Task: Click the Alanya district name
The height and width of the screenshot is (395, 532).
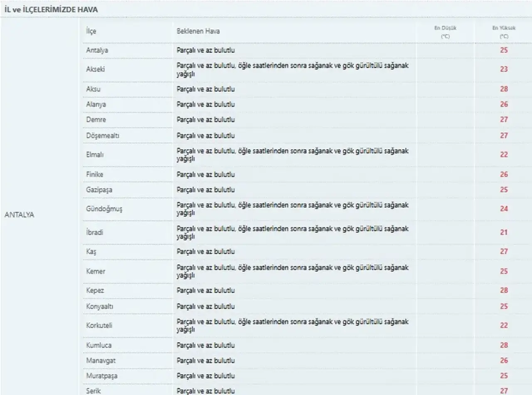Action: click(x=96, y=104)
